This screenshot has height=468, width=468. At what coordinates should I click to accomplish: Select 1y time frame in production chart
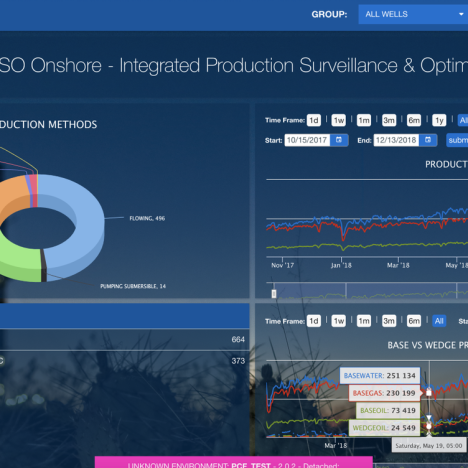coord(439,120)
